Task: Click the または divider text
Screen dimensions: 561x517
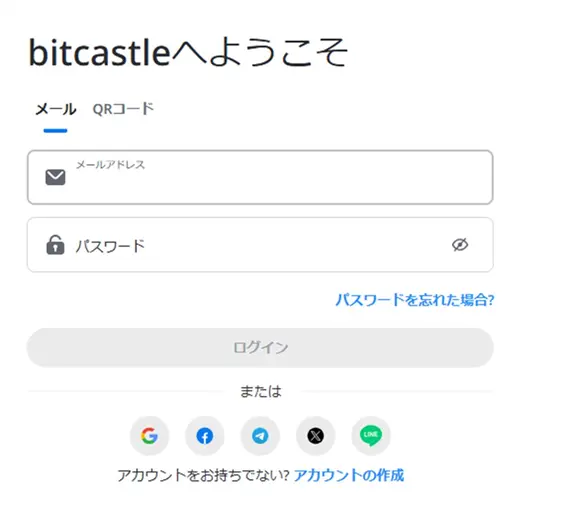Action: click(x=260, y=391)
